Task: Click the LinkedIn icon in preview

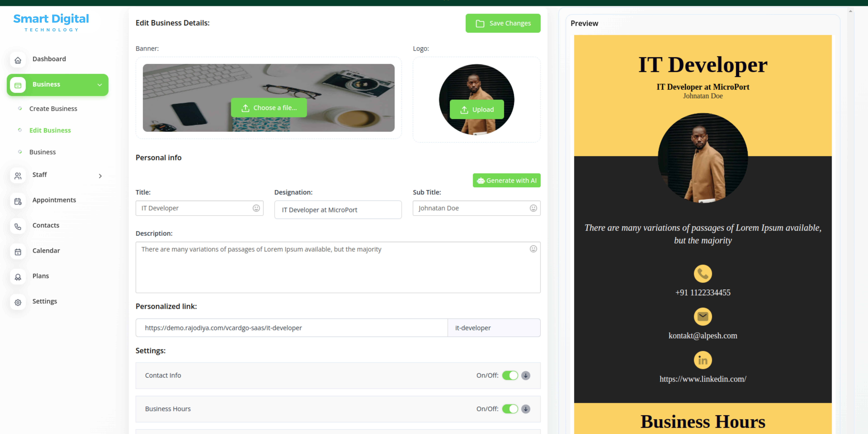Action: (x=703, y=360)
